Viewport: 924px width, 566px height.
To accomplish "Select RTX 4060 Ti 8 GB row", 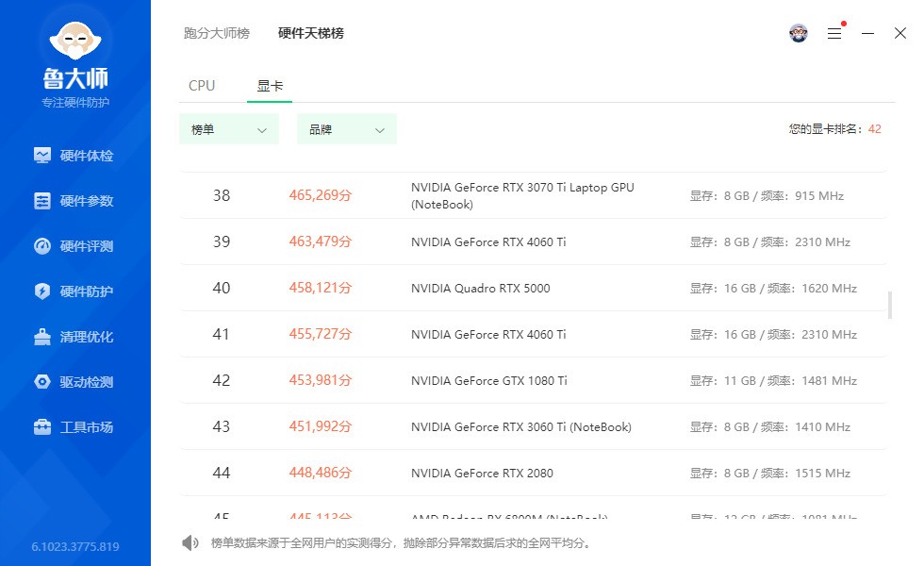I will [534, 241].
